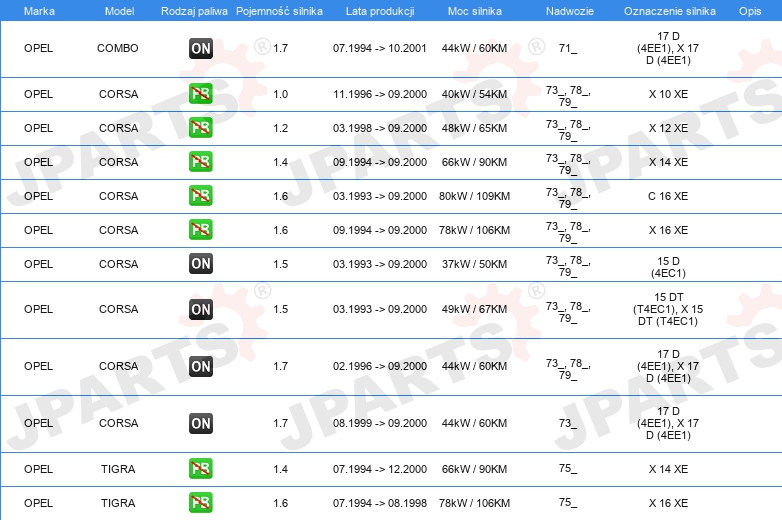This screenshot has width=782, height=520.
Task: Click the Nadwozie column header
Action: click(x=570, y=11)
